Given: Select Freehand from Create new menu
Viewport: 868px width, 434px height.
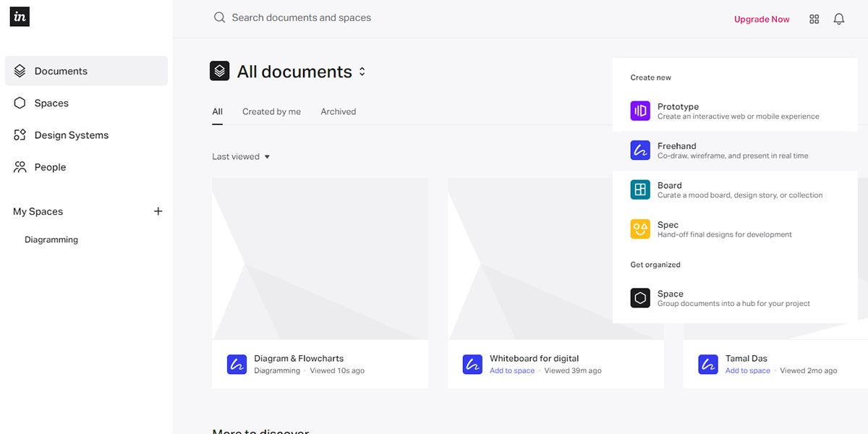Looking at the screenshot, I should pyautogui.click(x=735, y=150).
